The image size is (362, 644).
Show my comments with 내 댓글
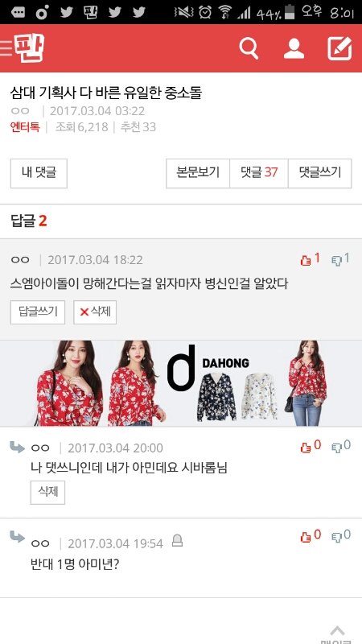pos(39,173)
